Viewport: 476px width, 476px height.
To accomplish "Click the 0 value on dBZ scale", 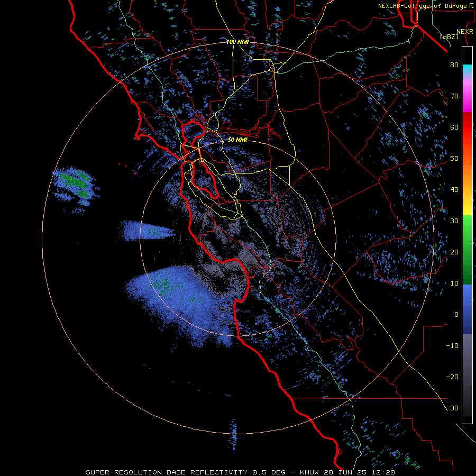I will coord(456,315).
